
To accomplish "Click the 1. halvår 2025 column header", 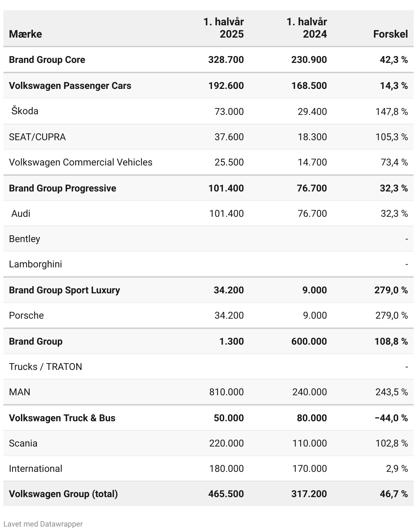I will coord(224,28).
